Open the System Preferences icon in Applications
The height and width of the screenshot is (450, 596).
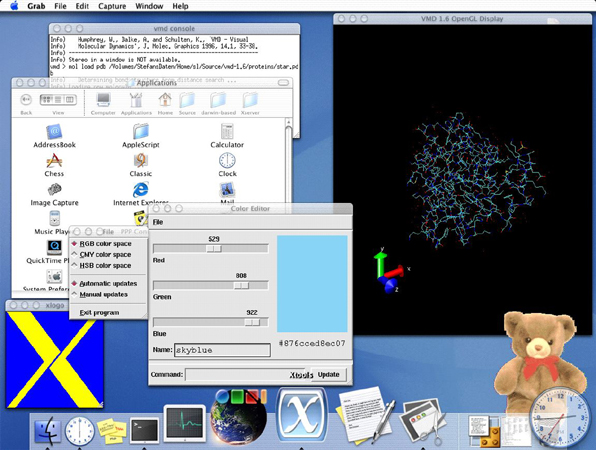(x=54, y=276)
